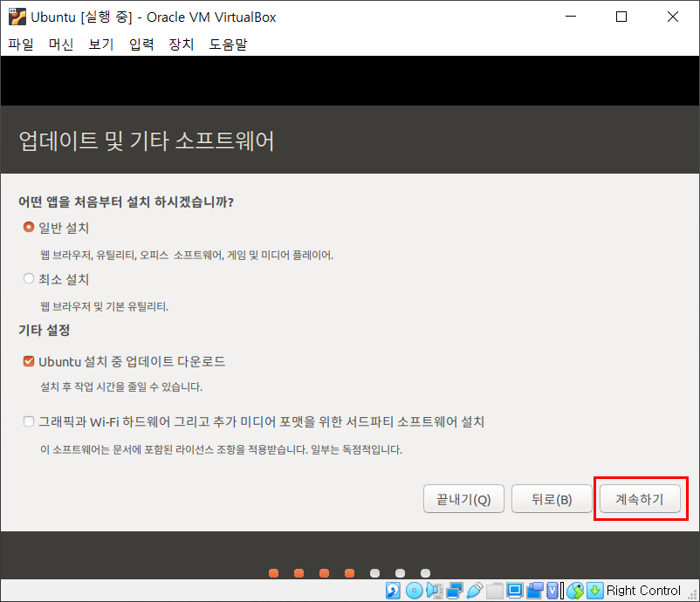Go back with the 뒤로(B) button
Image resolution: width=700 pixels, height=602 pixels.
pos(552,499)
